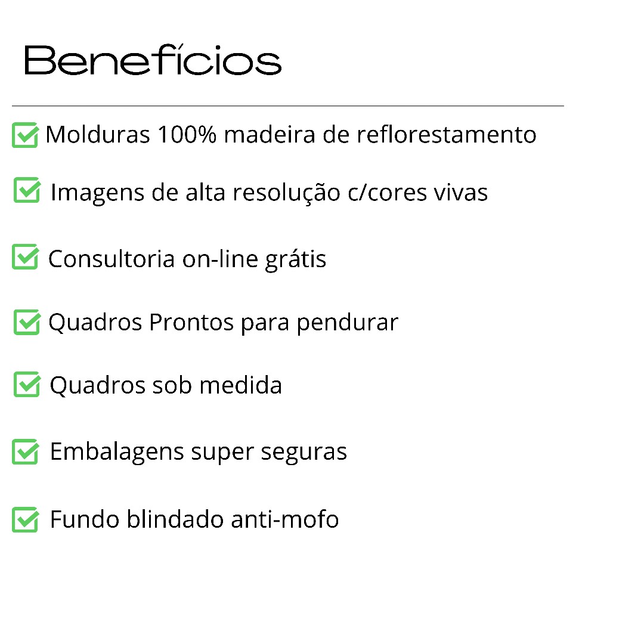Viewport: 644px width, 644px height.
Task: Click the Fundo blindado anti-mofo label
Action: pos(194,519)
